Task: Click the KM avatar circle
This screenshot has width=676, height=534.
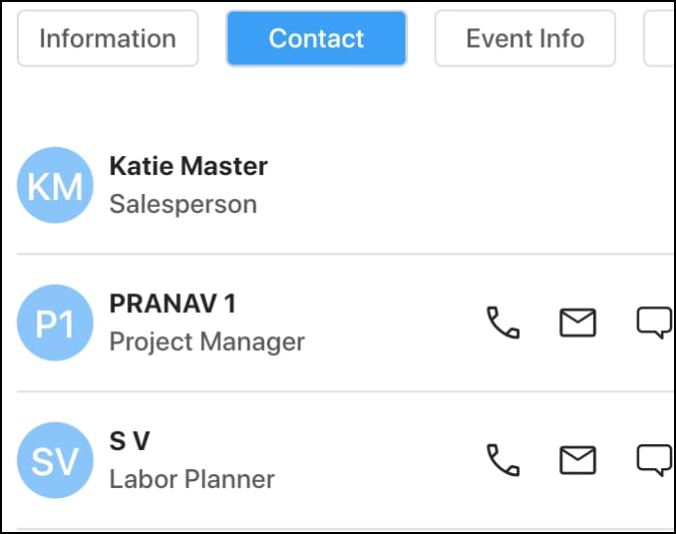Action: click(55, 185)
